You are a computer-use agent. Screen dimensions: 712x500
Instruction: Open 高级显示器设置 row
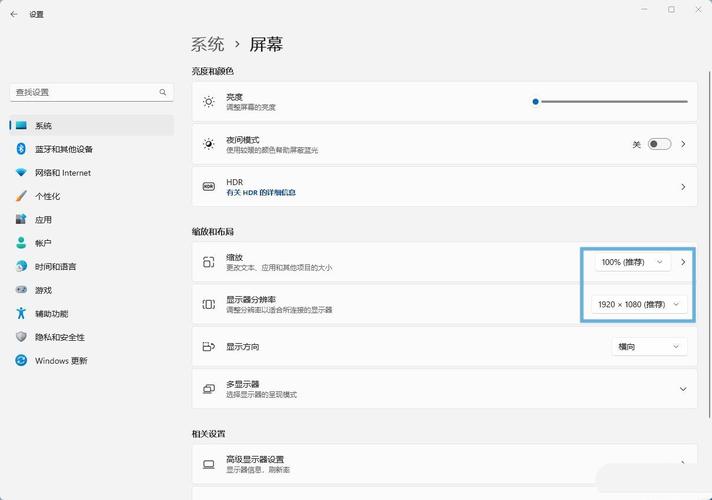[x=445, y=464]
